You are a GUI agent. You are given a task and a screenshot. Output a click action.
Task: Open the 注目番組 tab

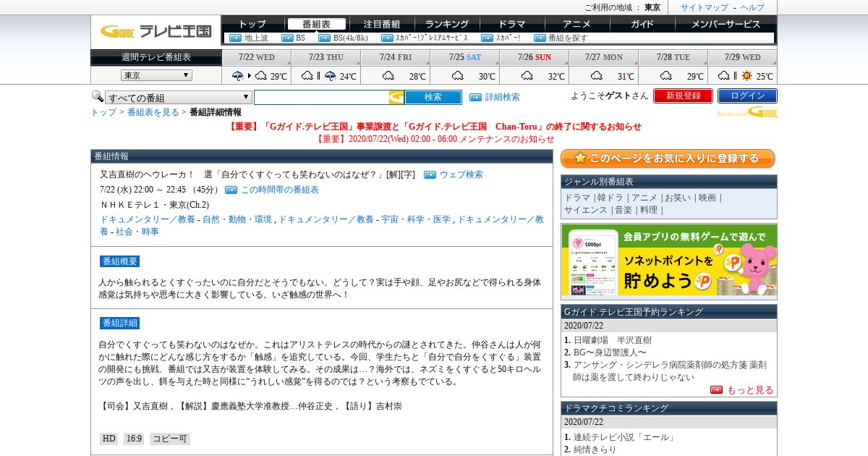coord(381,24)
